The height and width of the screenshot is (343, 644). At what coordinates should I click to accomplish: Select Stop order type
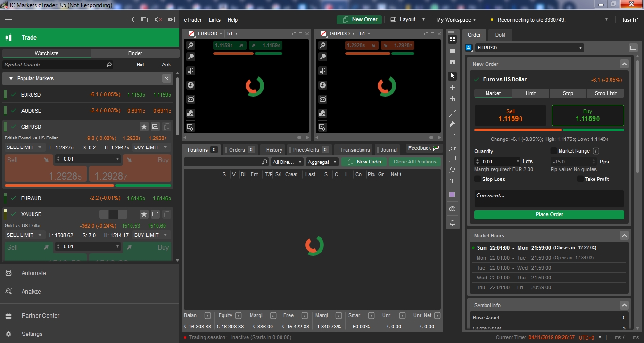pyautogui.click(x=568, y=93)
